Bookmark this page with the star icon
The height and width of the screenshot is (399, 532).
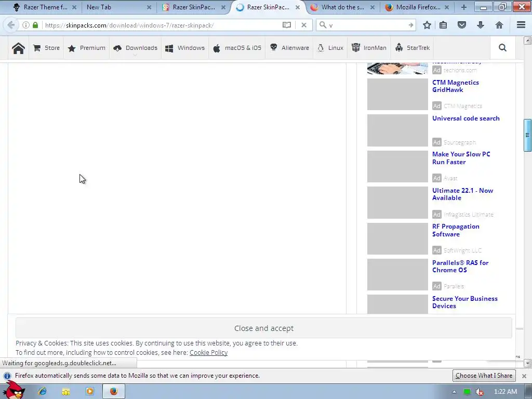pos(427,25)
